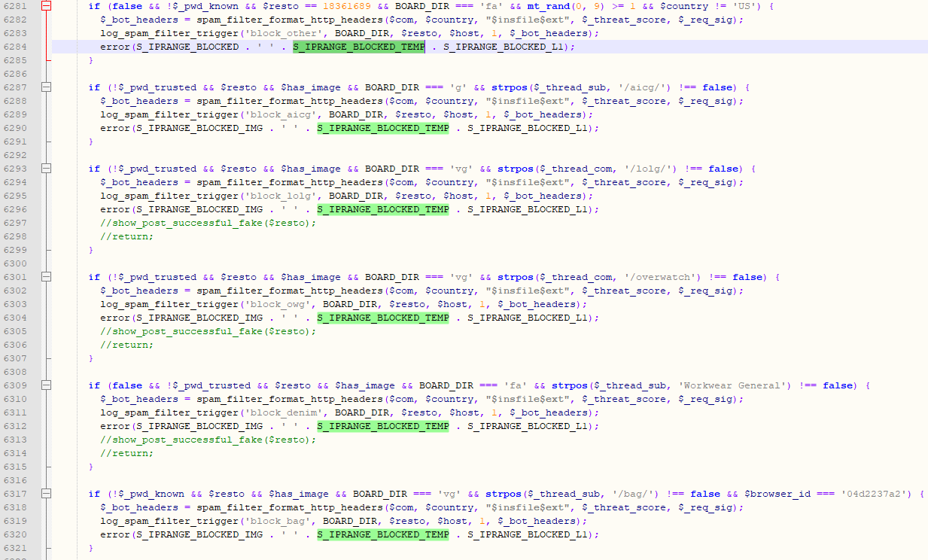
Task: Collapse the code fold at line 6301
Action: [x=47, y=277]
